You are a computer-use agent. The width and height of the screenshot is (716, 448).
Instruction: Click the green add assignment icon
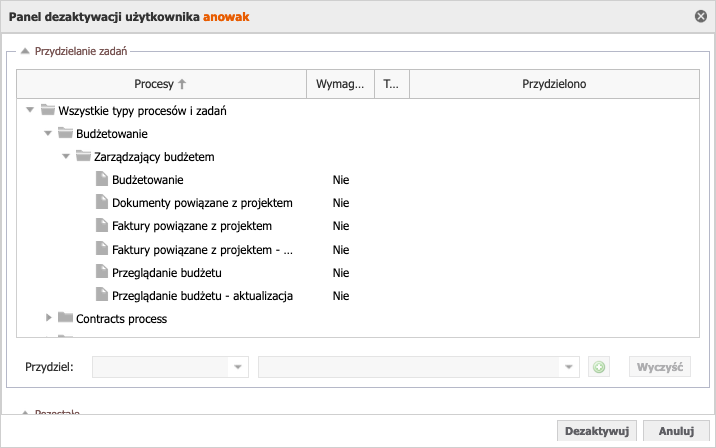(599, 367)
